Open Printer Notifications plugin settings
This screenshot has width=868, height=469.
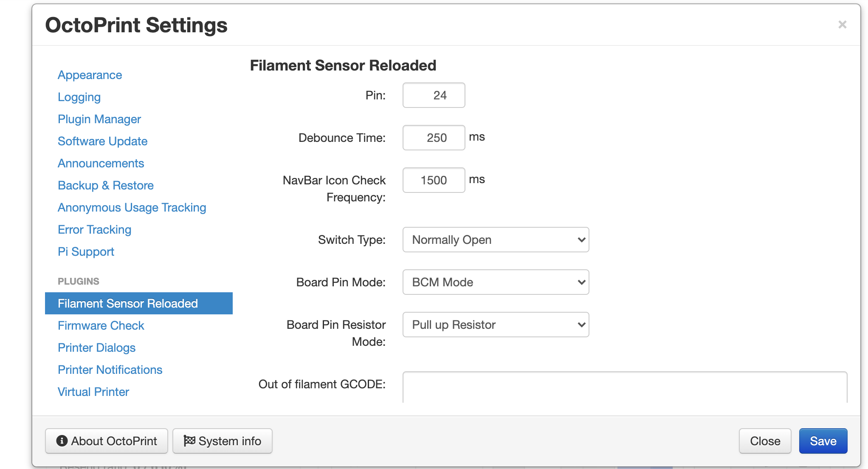pyautogui.click(x=110, y=370)
